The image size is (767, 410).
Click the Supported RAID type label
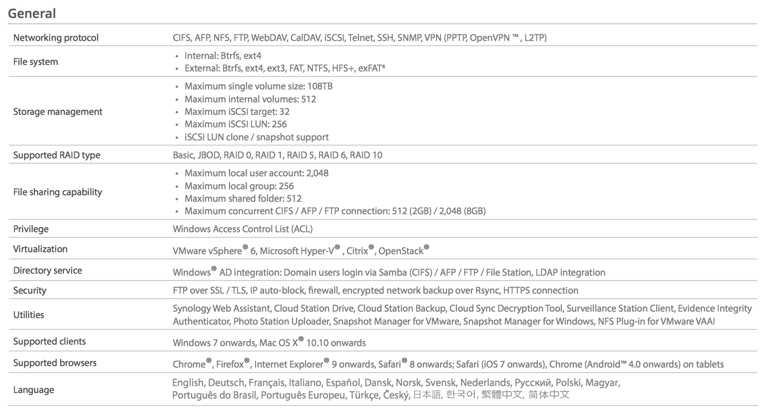coord(57,155)
